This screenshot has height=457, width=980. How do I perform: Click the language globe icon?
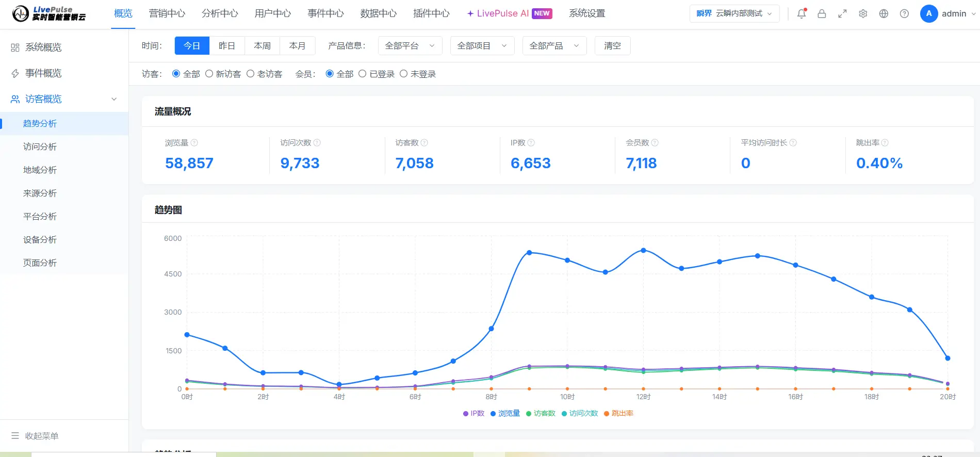pyautogui.click(x=884, y=14)
